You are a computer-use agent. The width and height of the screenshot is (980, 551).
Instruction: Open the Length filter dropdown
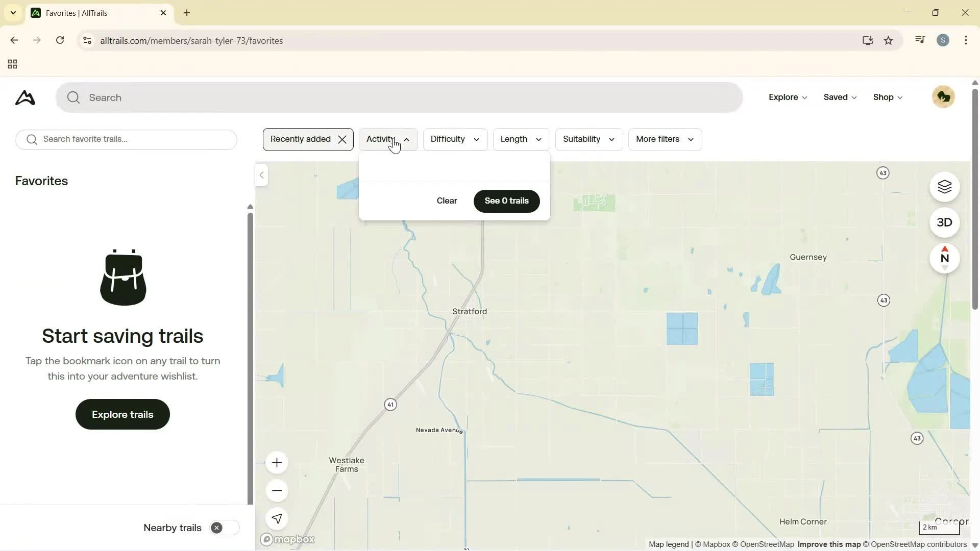click(x=520, y=139)
